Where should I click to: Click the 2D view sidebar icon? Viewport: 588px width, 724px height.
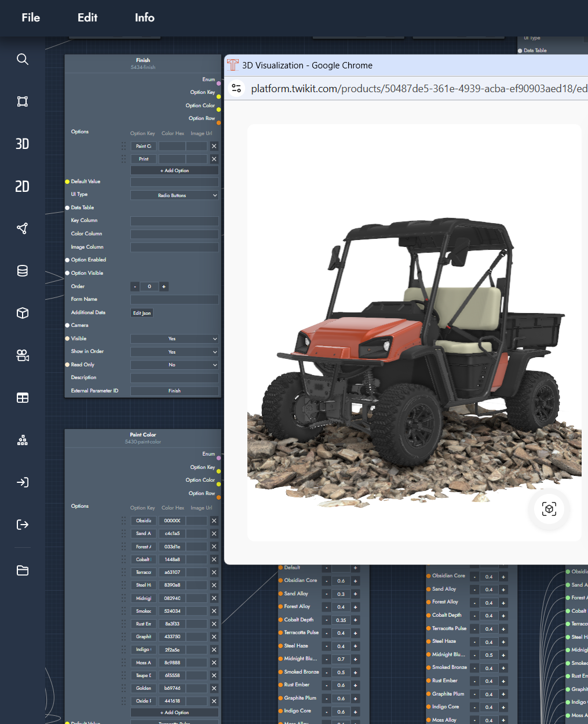pos(23,186)
